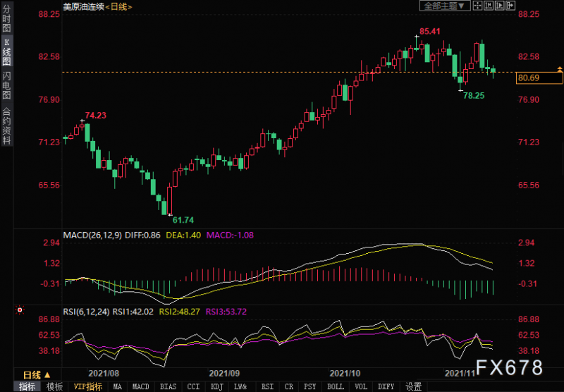Image resolution: width=564 pixels, height=392 pixels.
Task: Click the orange price alert marker above 80.69
Action: [x=559, y=69]
